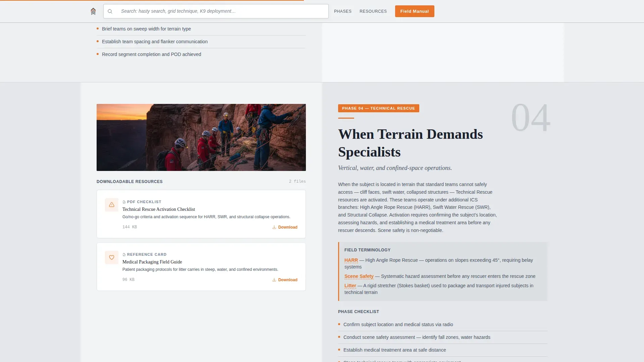Image resolution: width=644 pixels, height=362 pixels.
Task: Click the Scene Safety terminology link
Action: pyautogui.click(x=359, y=276)
